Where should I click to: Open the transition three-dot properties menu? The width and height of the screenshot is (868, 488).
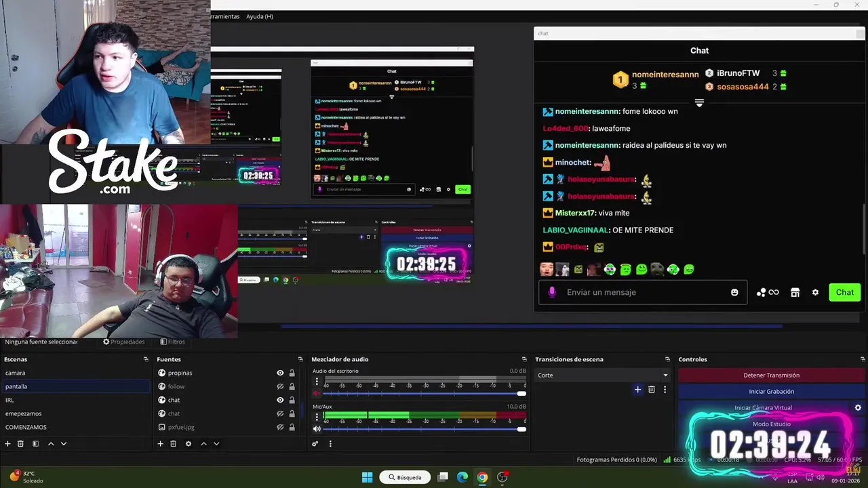pyautogui.click(x=665, y=390)
